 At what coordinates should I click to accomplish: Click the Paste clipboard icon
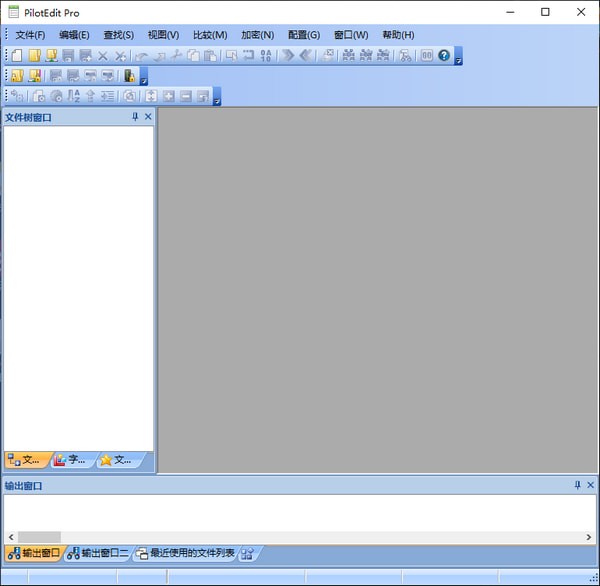[210, 56]
